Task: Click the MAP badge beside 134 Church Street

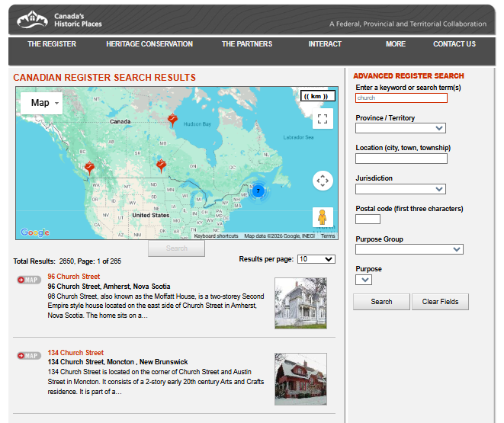Action: (29, 356)
